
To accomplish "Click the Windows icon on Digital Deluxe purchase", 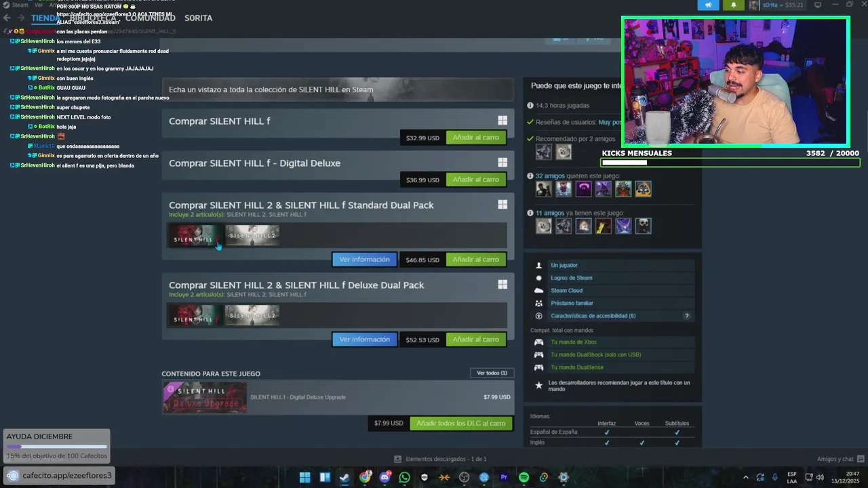I will click(502, 163).
